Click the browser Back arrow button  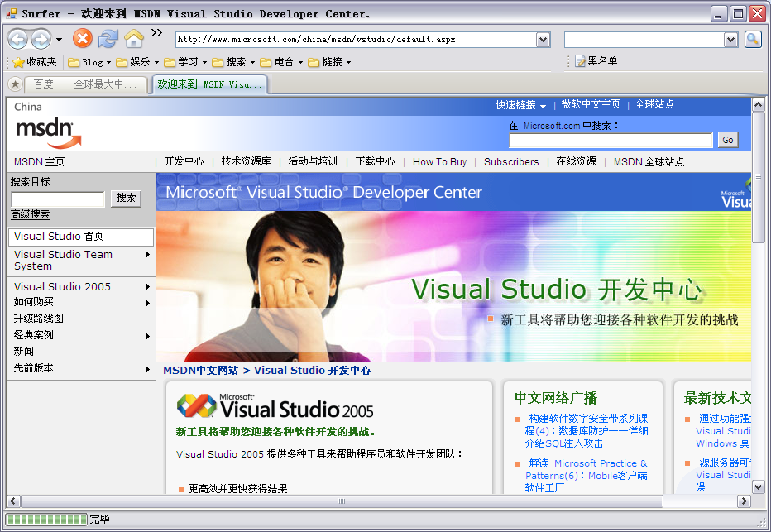point(17,39)
